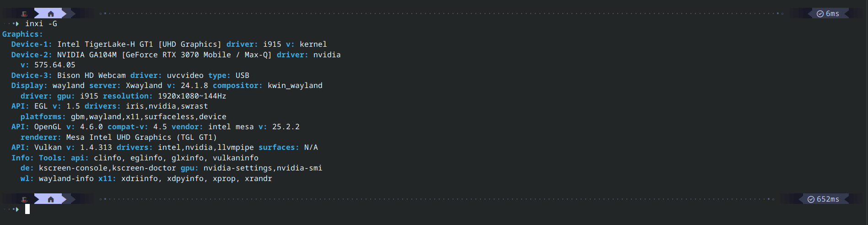Click the "652ms" execution time badge

[828, 199]
